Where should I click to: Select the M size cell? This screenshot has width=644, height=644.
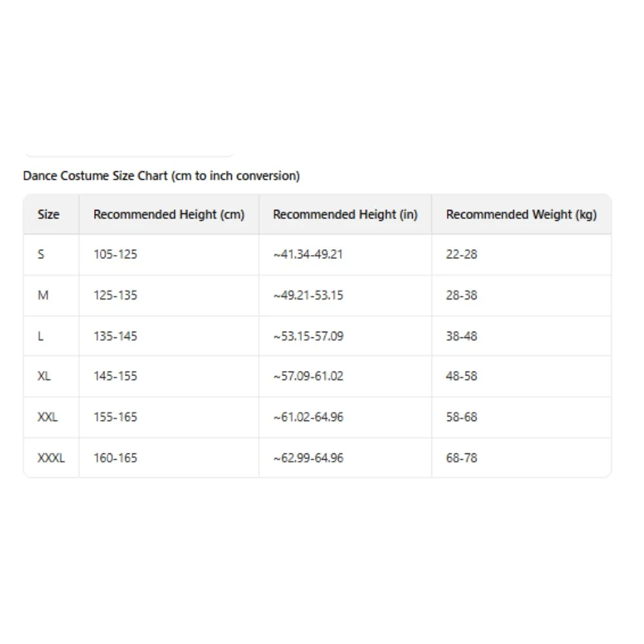(x=43, y=296)
